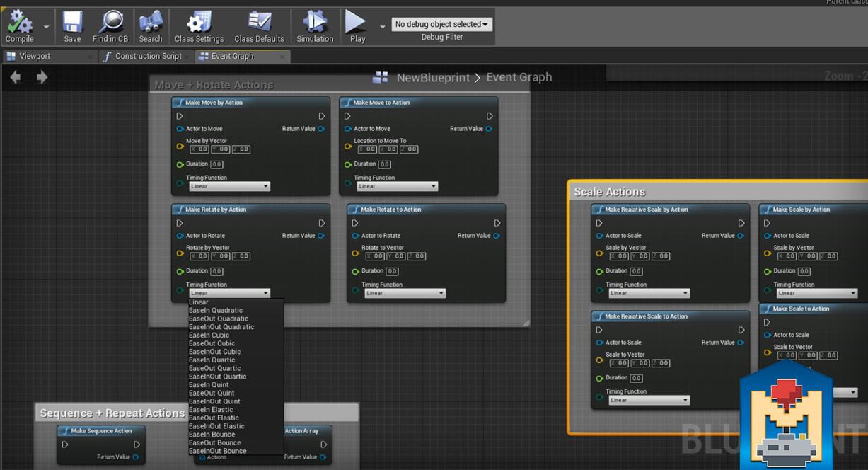This screenshot has width=868, height=470.
Task: Switch to the Construction Script tab
Action: [x=148, y=56]
